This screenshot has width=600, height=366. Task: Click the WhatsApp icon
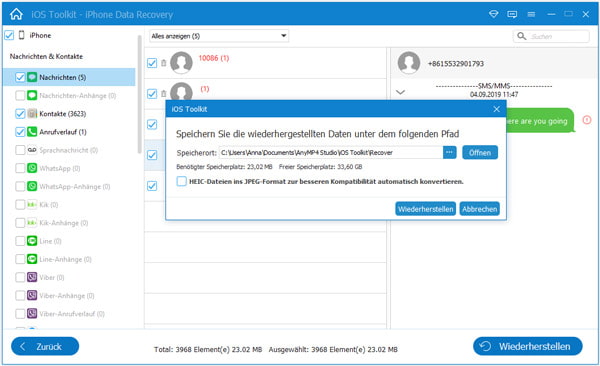coord(32,168)
